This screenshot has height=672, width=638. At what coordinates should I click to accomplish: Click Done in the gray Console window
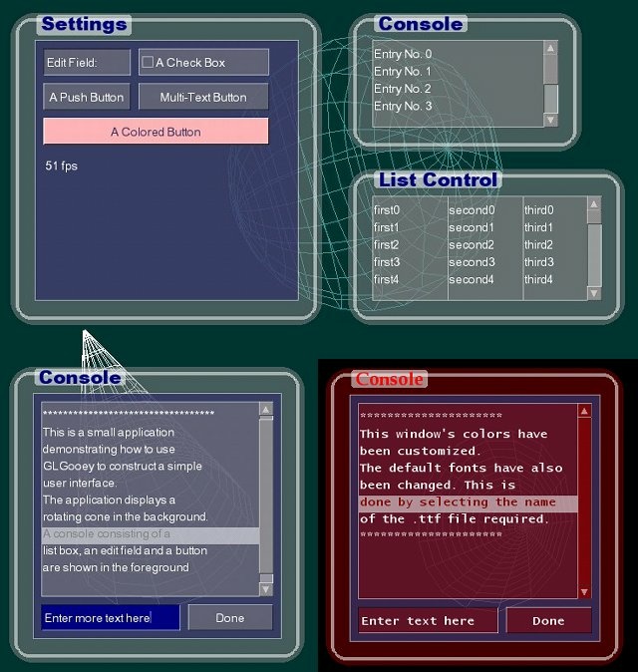point(230,618)
